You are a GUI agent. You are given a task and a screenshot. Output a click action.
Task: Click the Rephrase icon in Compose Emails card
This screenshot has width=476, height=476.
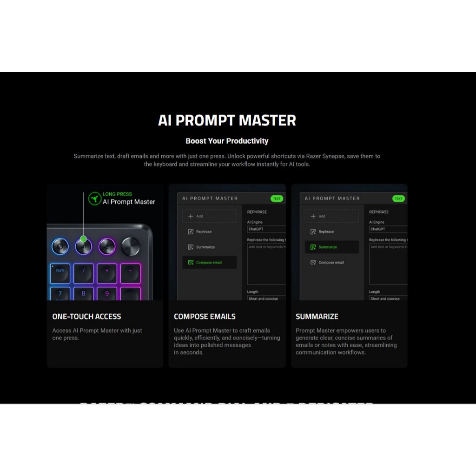coord(191,231)
